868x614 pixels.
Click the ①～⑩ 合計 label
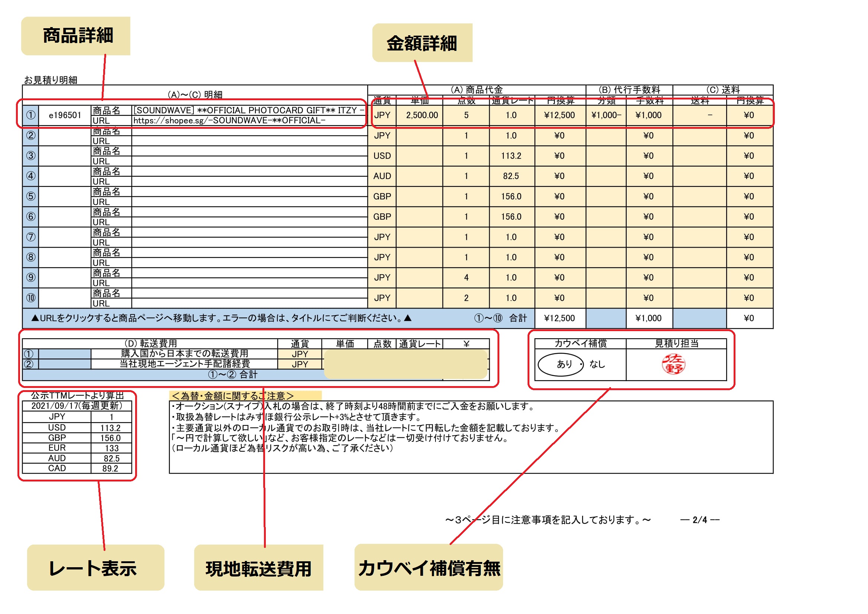[x=500, y=319]
